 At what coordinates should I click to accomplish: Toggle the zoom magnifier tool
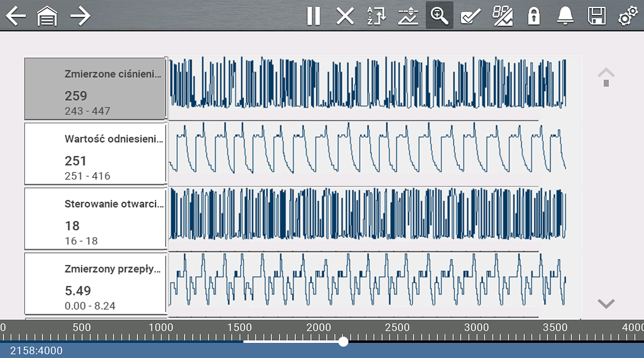click(439, 16)
